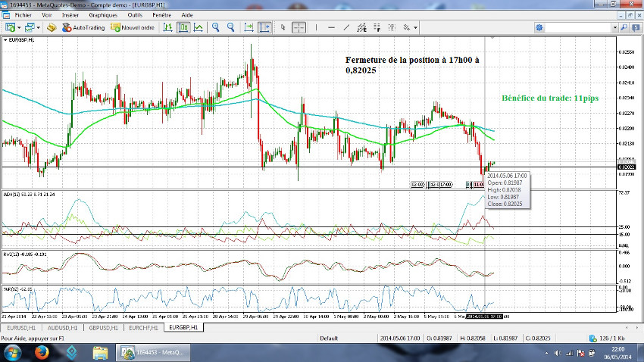Select the candlestick chart mode
Screen dimensions: 644x362
(x=184, y=27)
